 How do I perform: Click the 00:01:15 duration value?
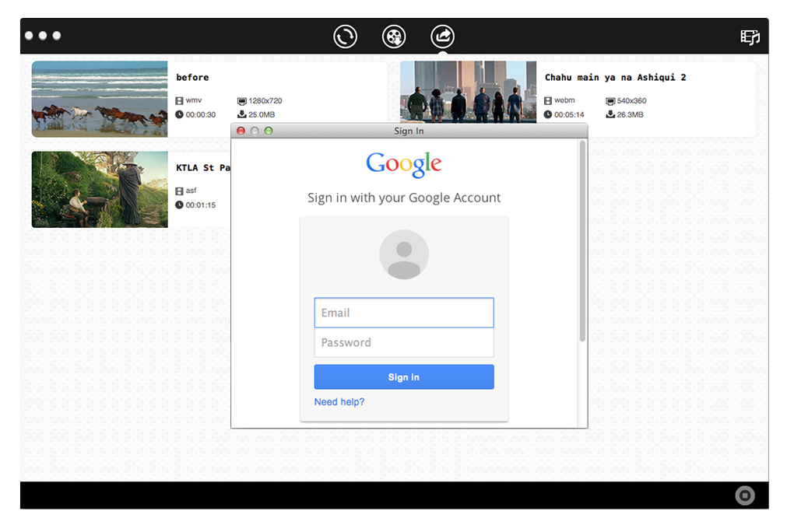(x=201, y=205)
